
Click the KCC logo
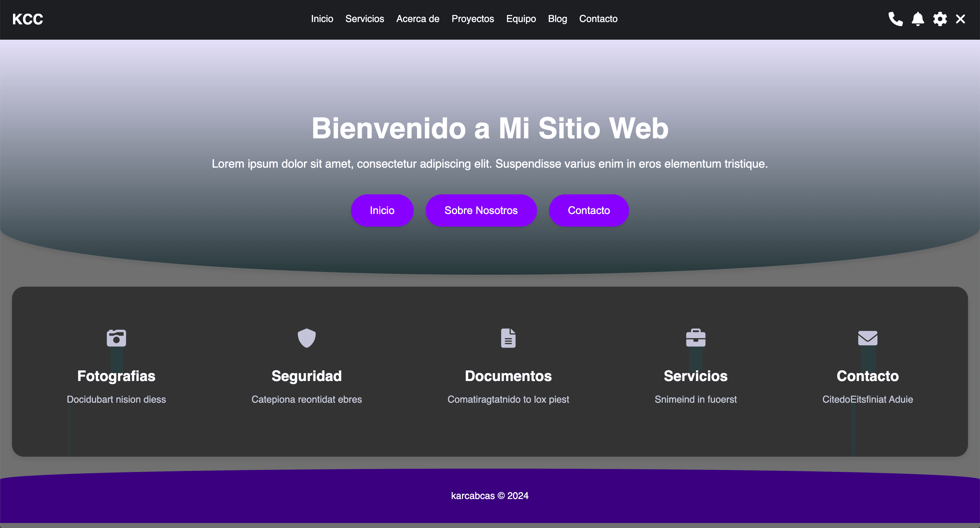(x=28, y=19)
